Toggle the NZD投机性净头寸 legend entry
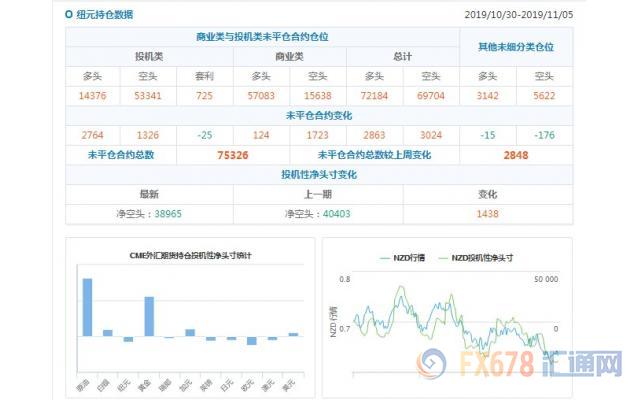Viewport: 640px width, 400px height. (476, 258)
